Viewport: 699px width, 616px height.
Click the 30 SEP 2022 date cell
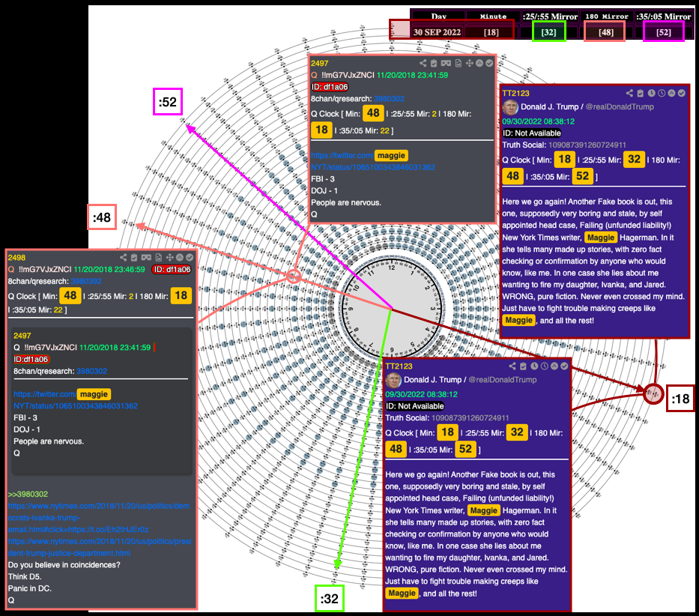coord(437,32)
